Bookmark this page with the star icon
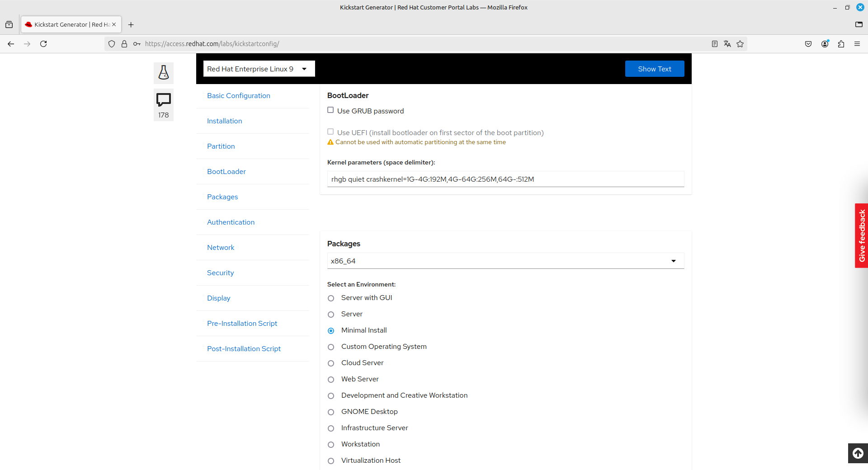This screenshot has width=868, height=470. (x=740, y=44)
